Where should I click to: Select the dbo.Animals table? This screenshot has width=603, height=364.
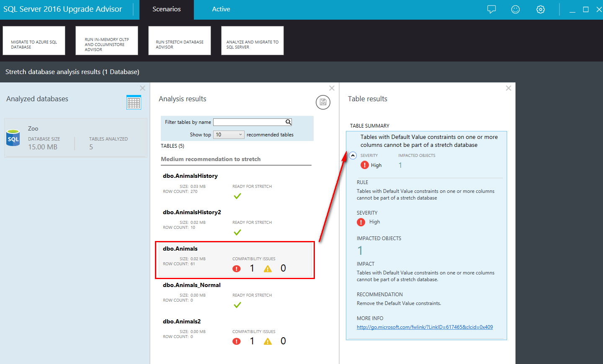click(x=235, y=260)
